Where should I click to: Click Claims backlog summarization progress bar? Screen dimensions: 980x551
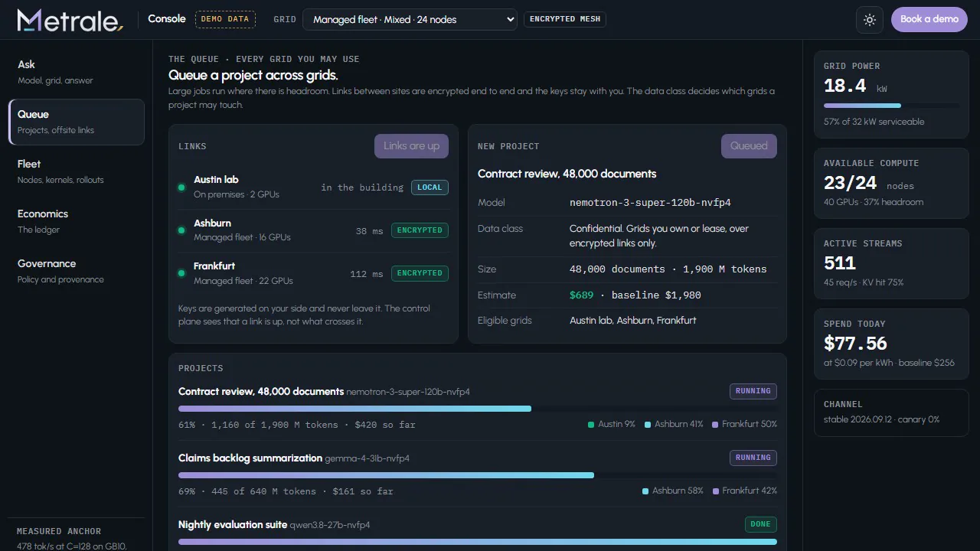478,475
